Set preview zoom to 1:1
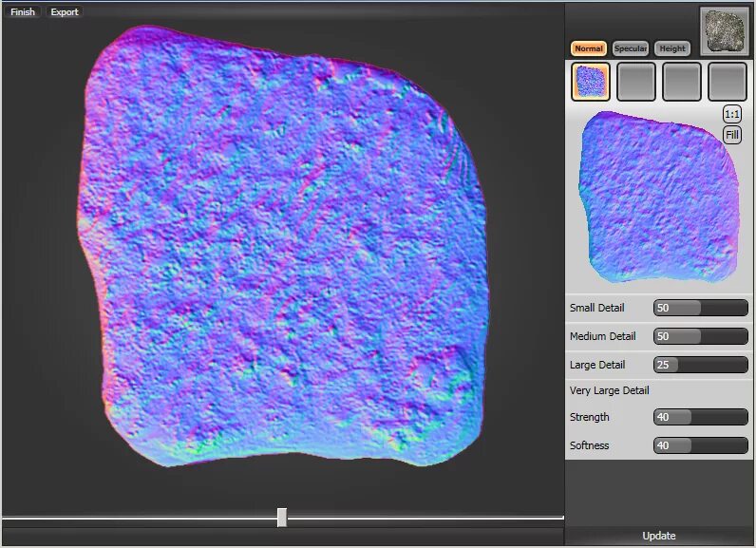 [731, 114]
